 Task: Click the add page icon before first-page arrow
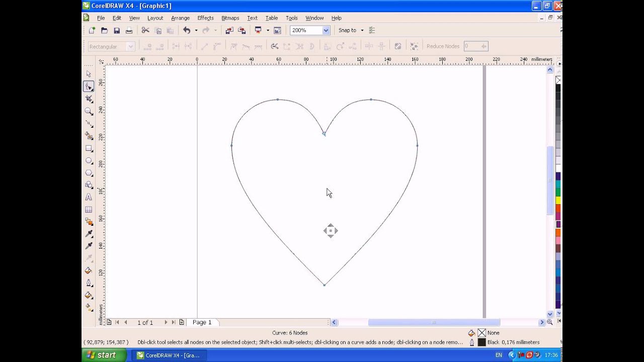tap(109, 322)
